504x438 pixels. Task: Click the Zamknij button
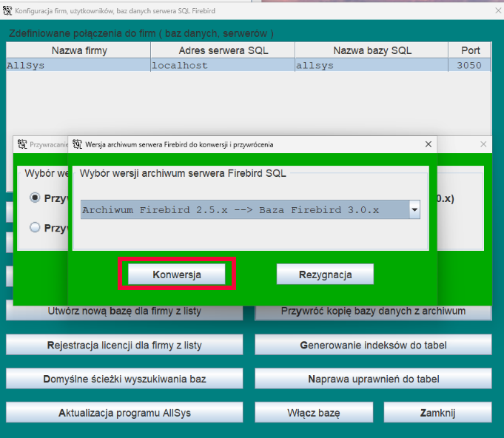[x=437, y=412]
